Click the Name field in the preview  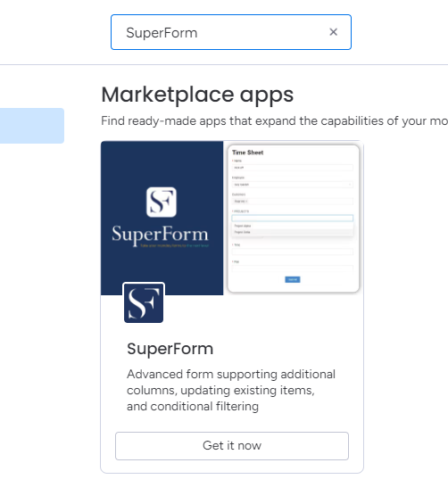tap(293, 168)
